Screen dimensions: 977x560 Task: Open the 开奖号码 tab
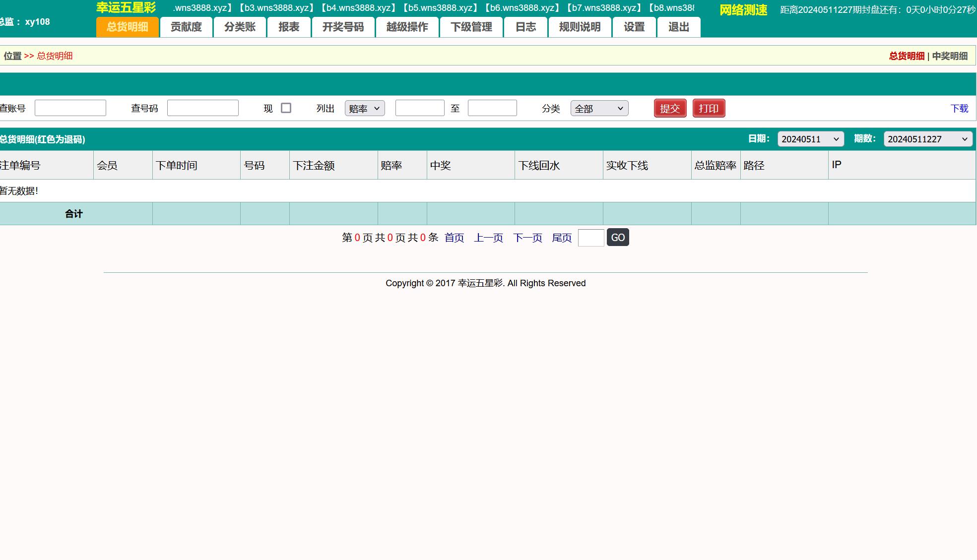343,27
